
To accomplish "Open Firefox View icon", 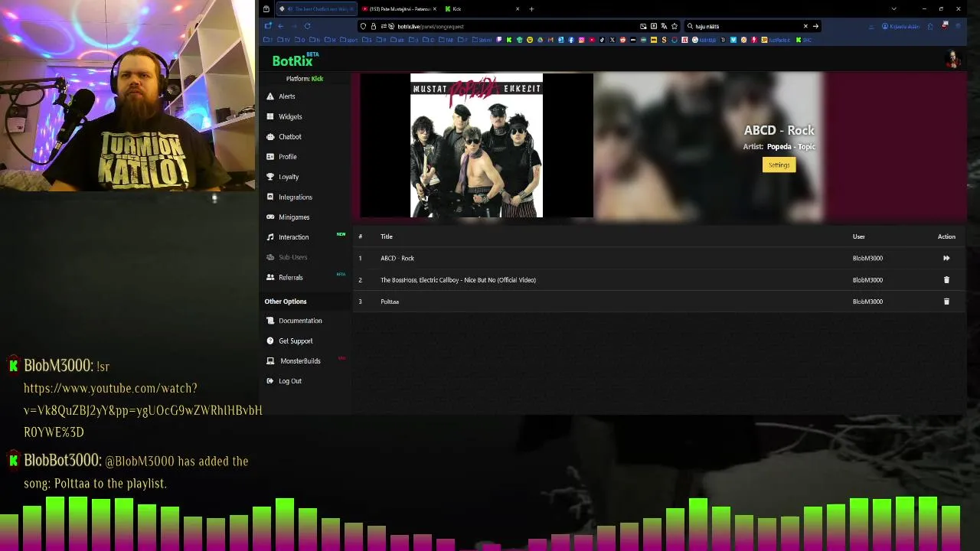I will coord(266,9).
